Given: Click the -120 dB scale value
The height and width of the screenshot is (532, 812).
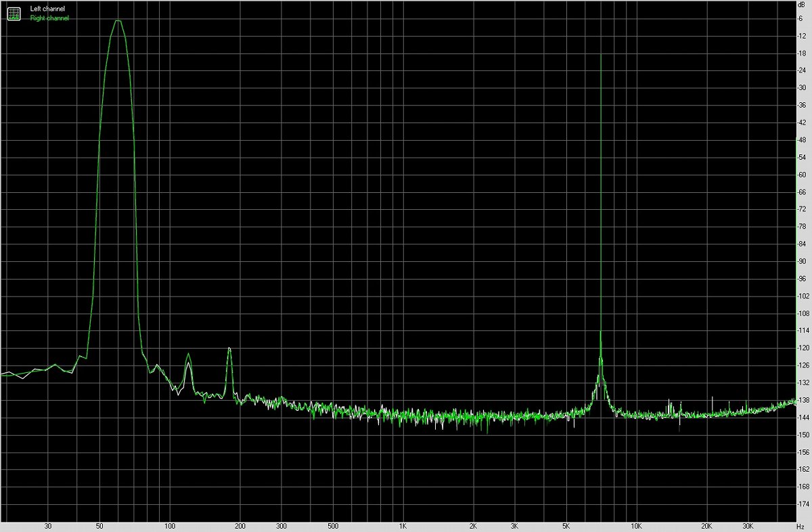Looking at the screenshot, I should click(803, 348).
